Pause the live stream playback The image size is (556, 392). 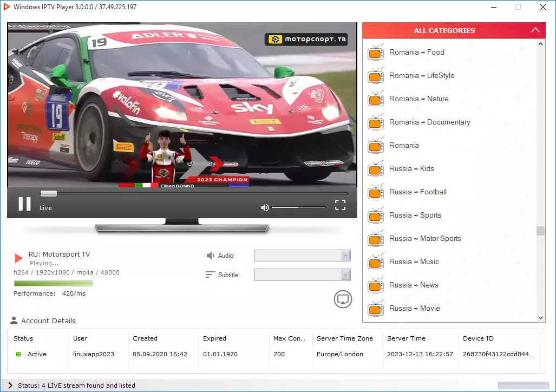tap(24, 204)
